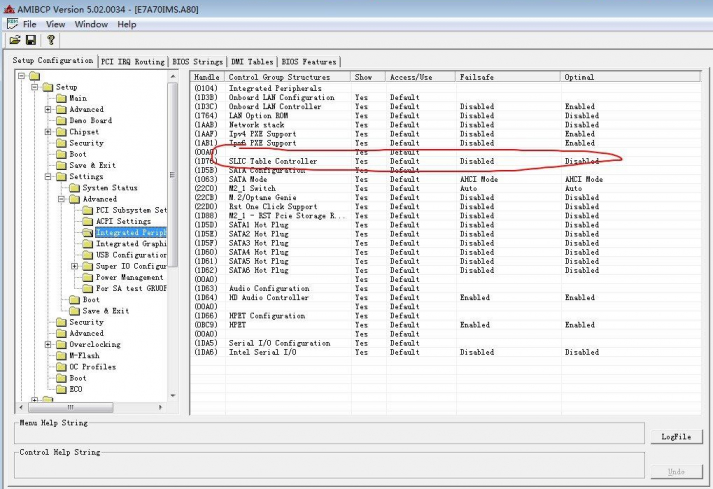The image size is (713, 489).
Task: Click folder icon beside USB Configuration
Action: coord(88,255)
